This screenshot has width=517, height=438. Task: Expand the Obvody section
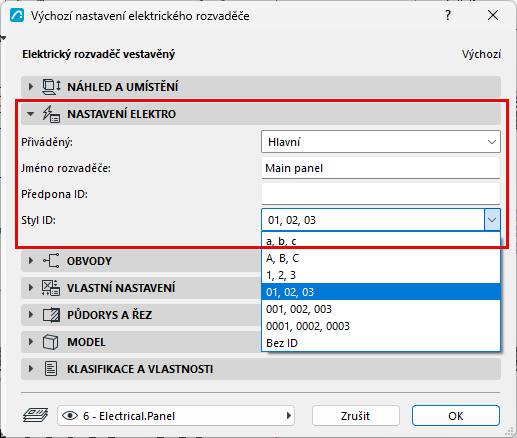click(x=31, y=261)
